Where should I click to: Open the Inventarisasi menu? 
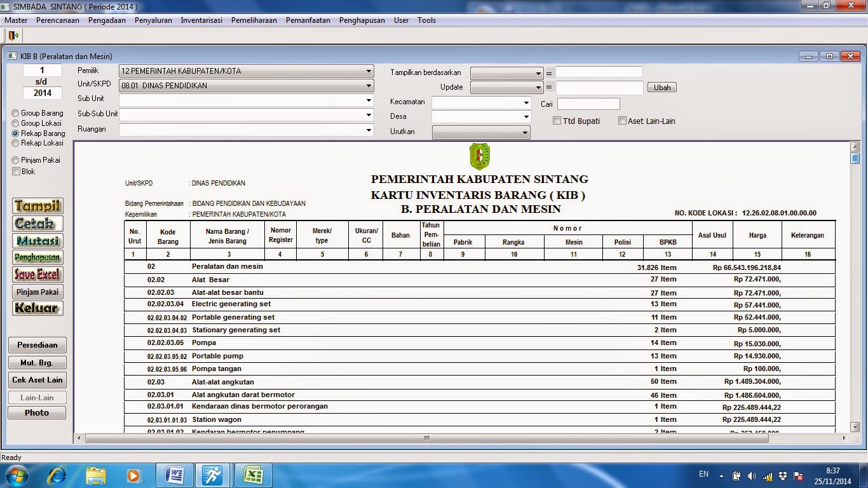coord(201,20)
